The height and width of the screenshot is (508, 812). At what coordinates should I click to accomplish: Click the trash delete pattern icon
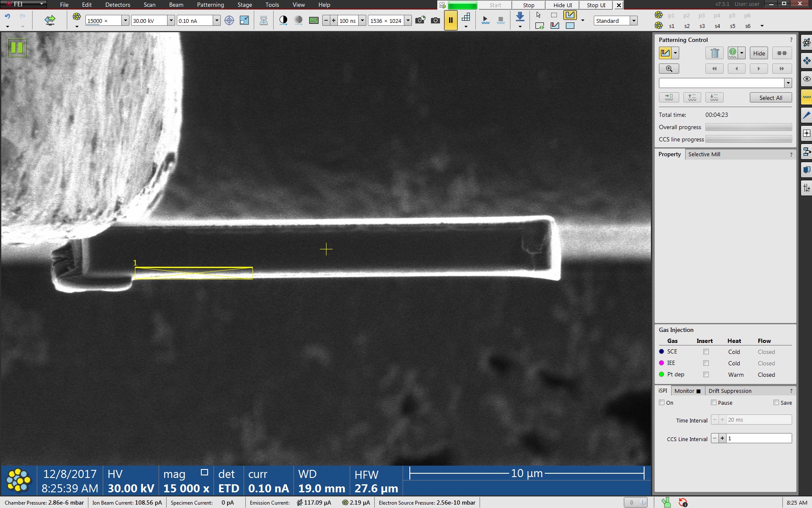tap(715, 53)
